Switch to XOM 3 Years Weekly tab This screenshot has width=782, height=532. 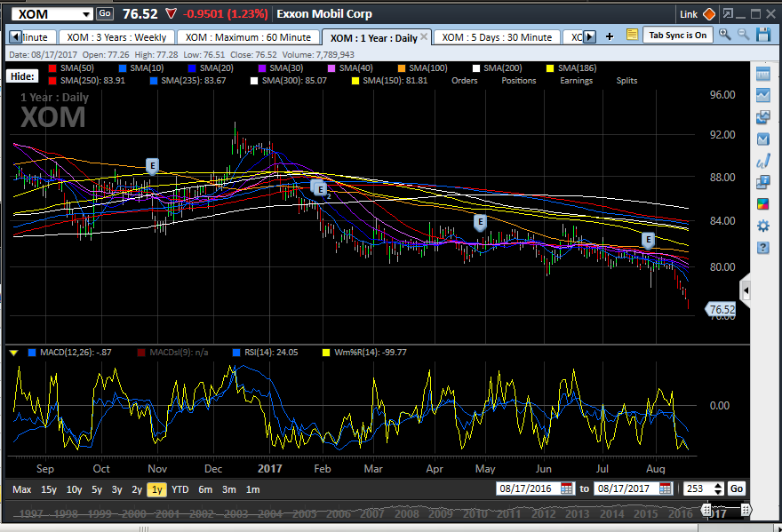click(116, 37)
